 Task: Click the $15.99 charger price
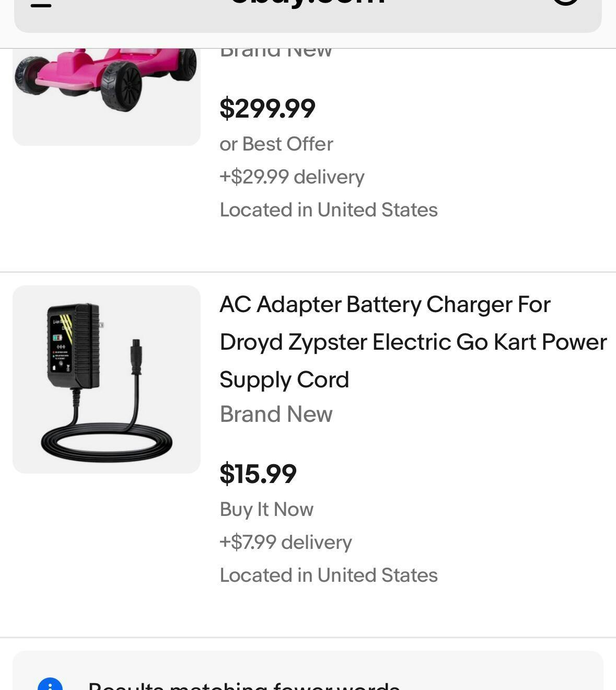[258, 474]
